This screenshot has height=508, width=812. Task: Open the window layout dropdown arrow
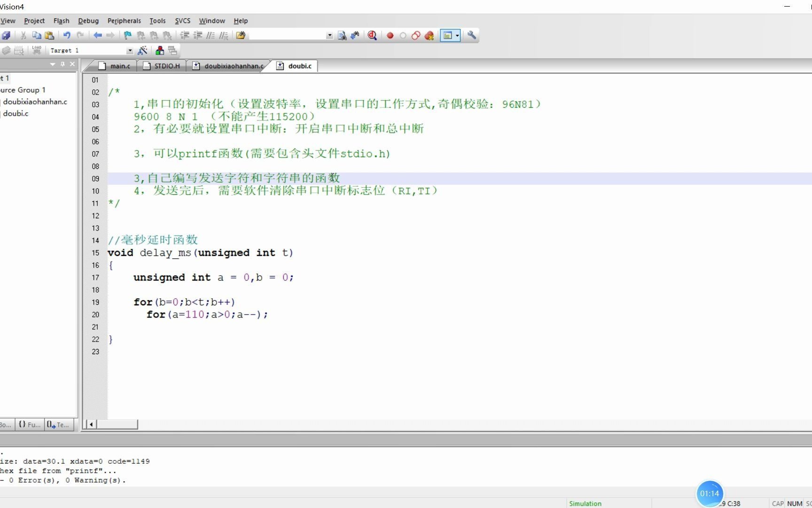coord(457,35)
